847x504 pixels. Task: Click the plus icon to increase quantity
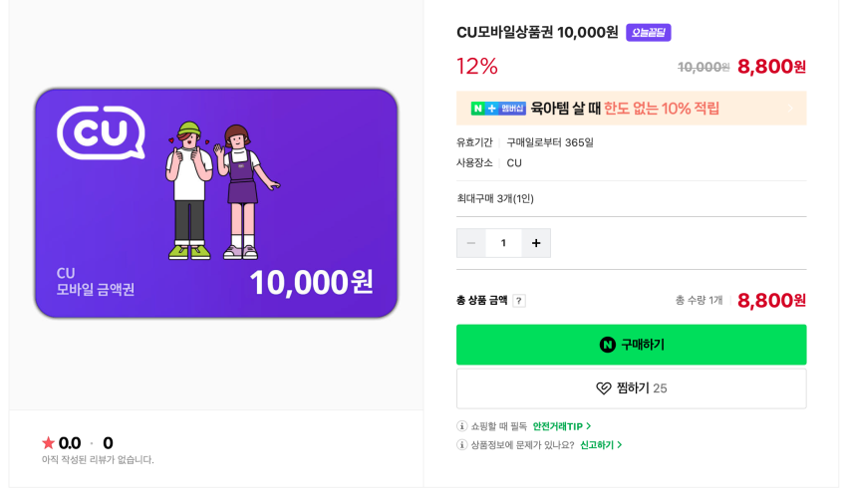coord(536,243)
